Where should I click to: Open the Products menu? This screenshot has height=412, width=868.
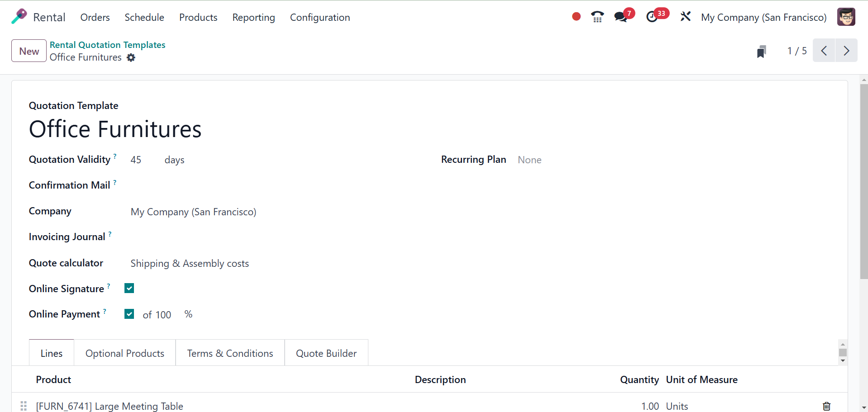(x=198, y=17)
